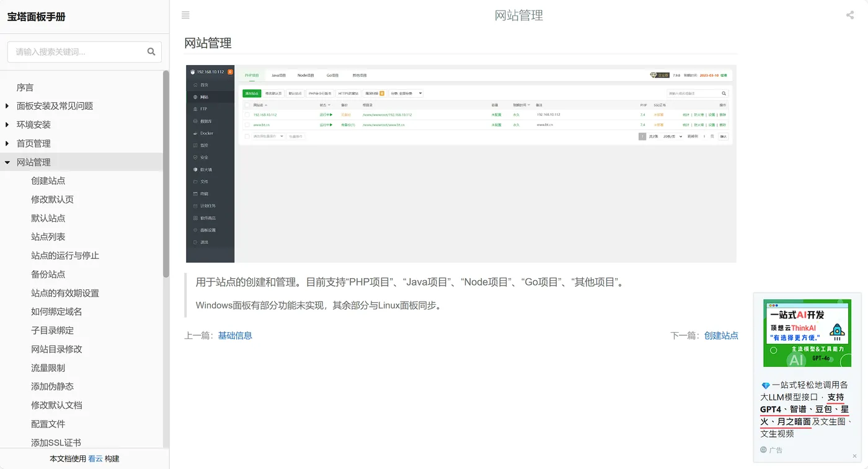Open the 序言 chapter
This screenshot has width=868, height=469.
(x=25, y=87)
